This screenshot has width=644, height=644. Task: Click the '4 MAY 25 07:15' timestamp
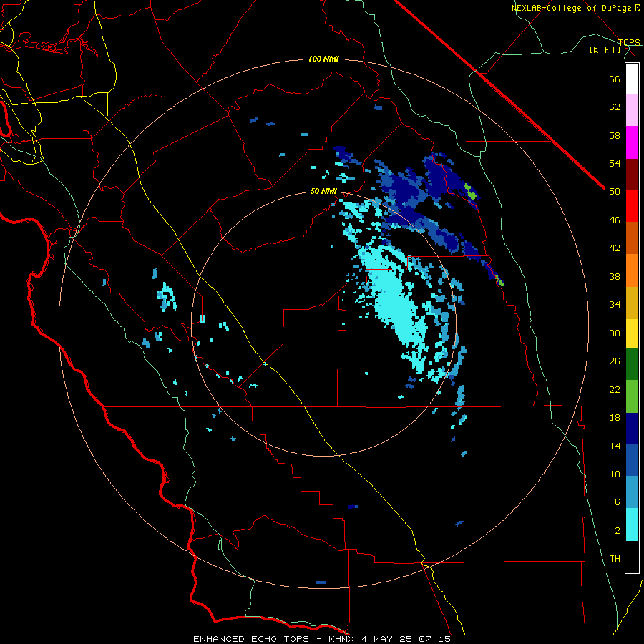(406, 639)
